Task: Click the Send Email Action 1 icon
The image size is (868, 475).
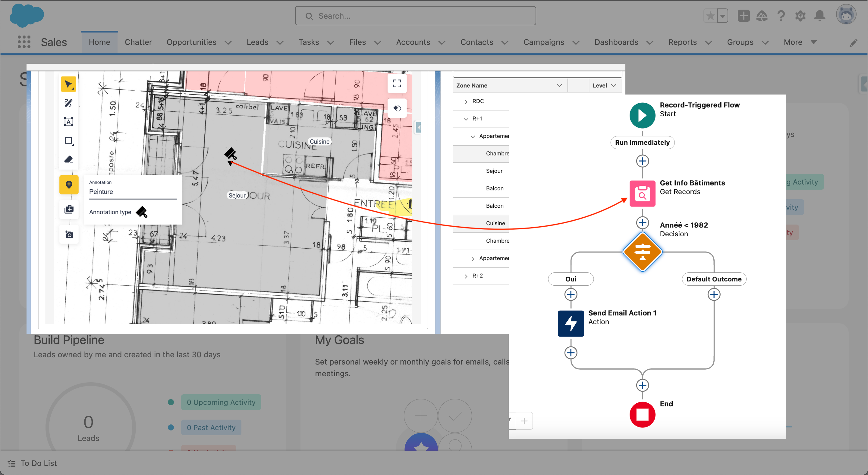Action: point(571,323)
